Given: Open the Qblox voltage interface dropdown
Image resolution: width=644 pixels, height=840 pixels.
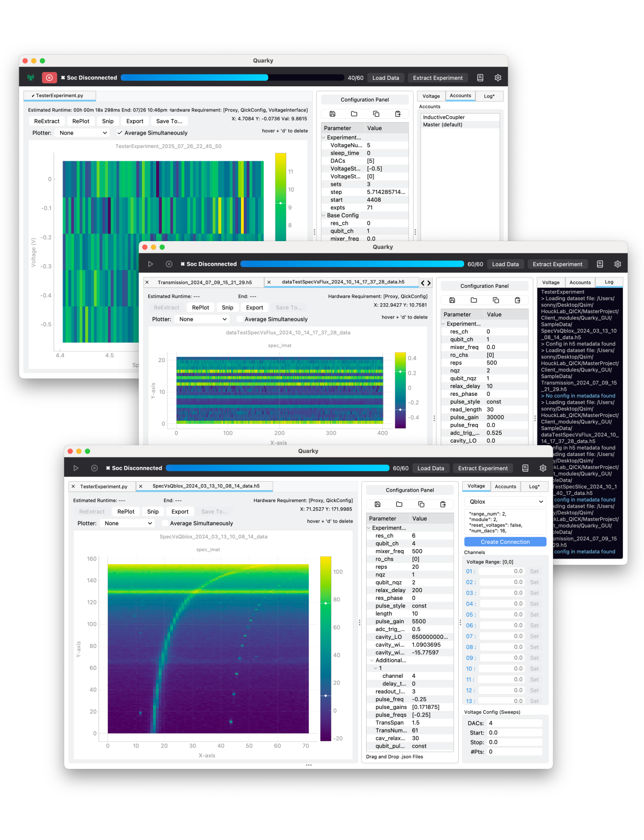Looking at the screenshot, I should click(505, 501).
